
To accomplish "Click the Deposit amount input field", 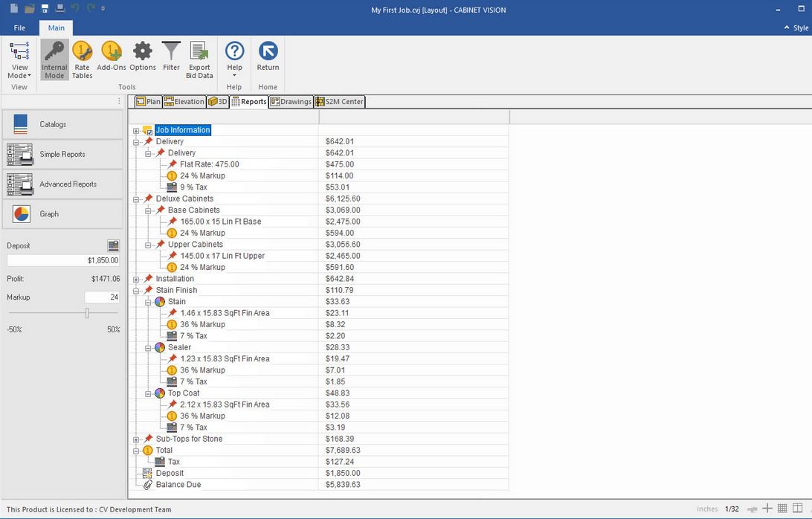I will pyautogui.click(x=62, y=260).
